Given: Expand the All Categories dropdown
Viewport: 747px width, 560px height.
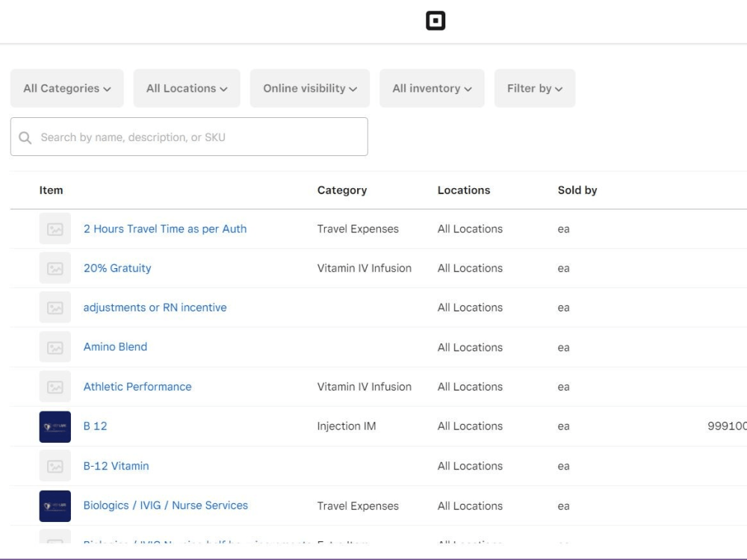Looking at the screenshot, I should pos(67,88).
